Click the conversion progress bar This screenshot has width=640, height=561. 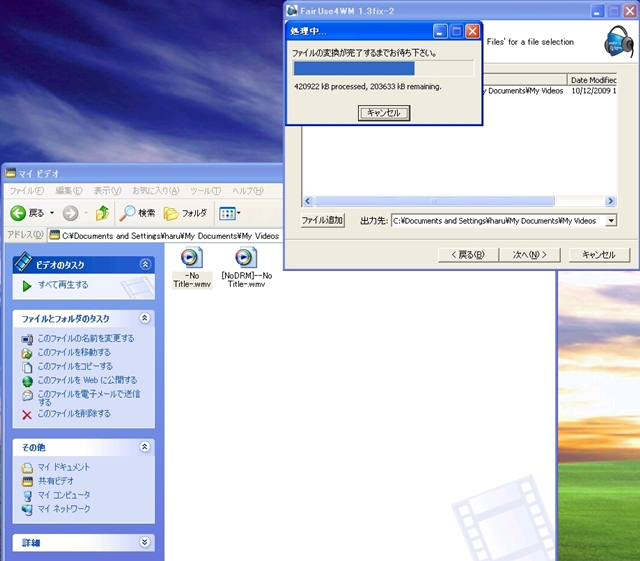point(383,68)
